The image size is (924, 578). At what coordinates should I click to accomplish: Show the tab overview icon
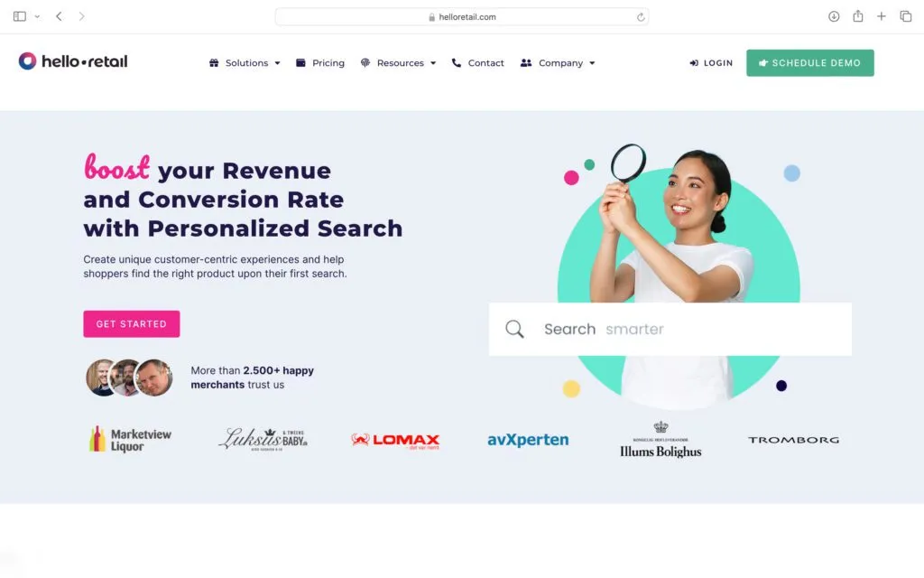click(x=905, y=16)
